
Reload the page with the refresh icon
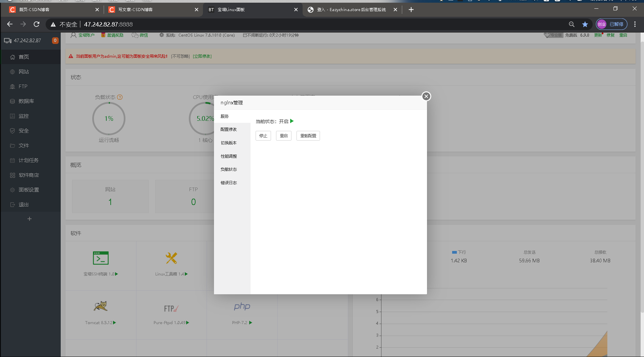pyautogui.click(x=37, y=24)
